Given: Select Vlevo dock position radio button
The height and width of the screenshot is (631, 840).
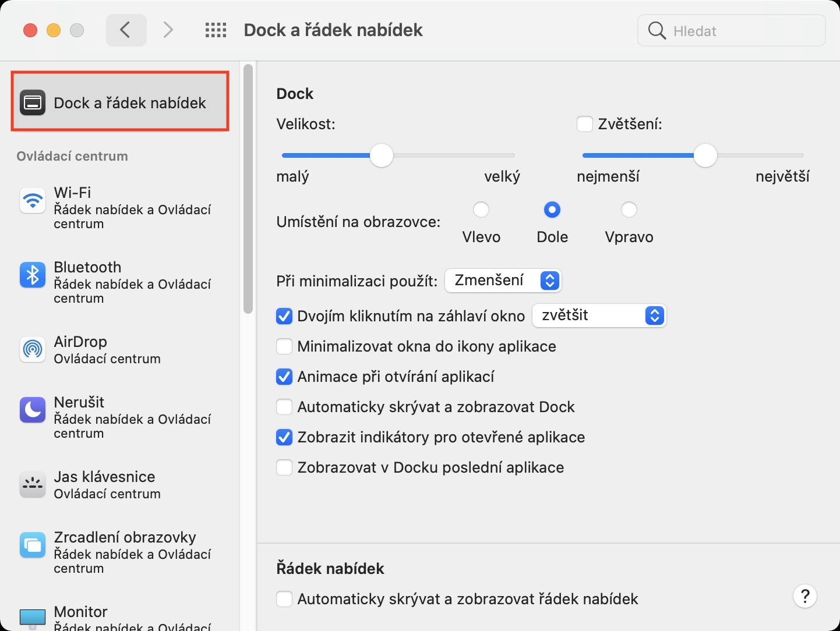Looking at the screenshot, I should coord(481,210).
